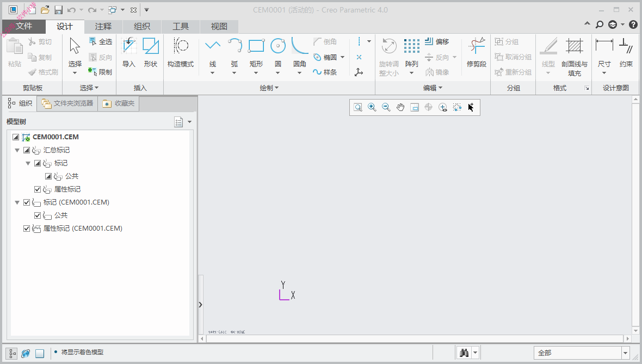
Task: Open the Select (选择) tool dropdown arrow
Action: pos(75,73)
